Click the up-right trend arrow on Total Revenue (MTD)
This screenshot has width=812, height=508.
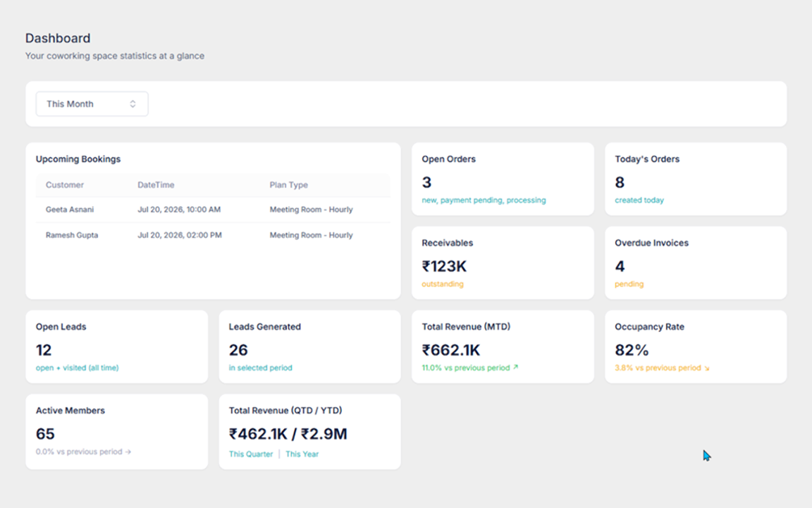pyautogui.click(x=515, y=368)
